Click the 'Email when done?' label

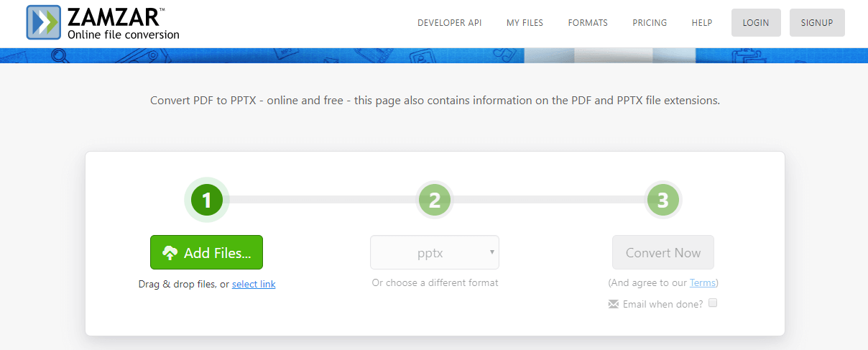[663, 304]
